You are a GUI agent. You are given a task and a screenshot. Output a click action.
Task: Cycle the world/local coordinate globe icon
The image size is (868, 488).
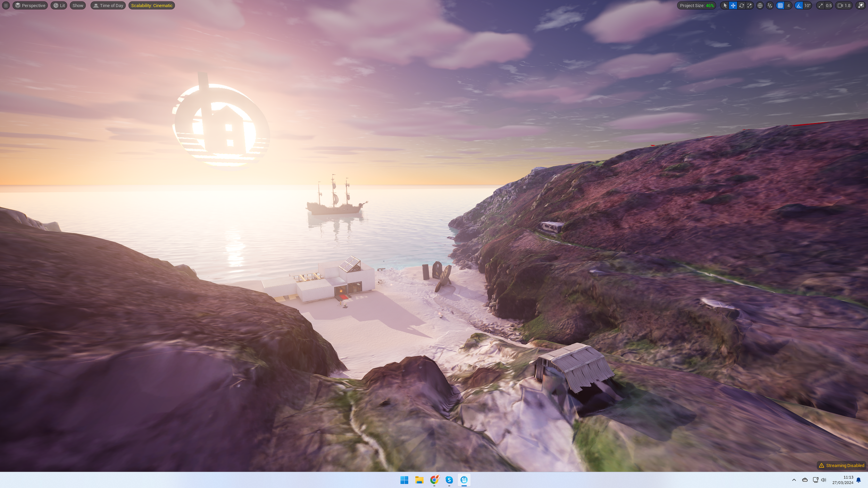(760, 6)
